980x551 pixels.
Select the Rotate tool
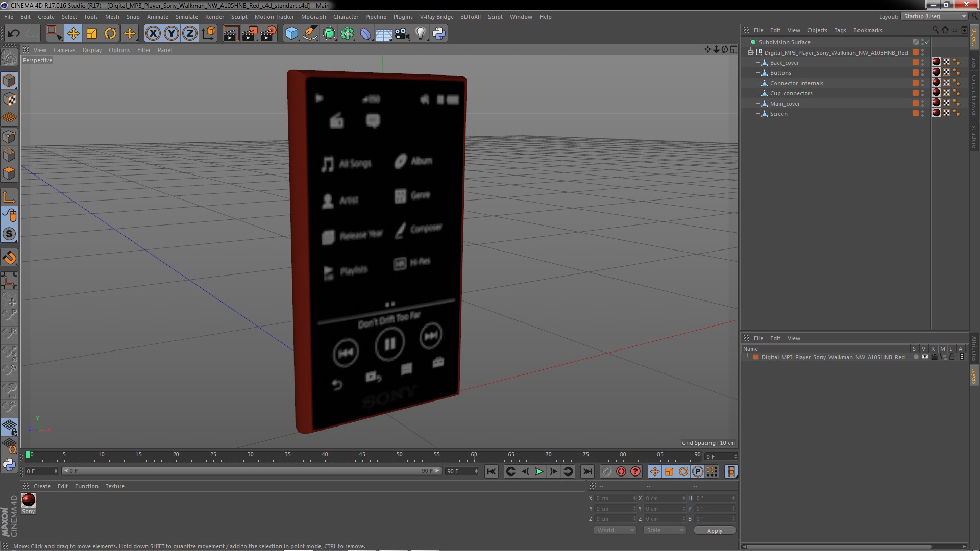tap(110, 34)
